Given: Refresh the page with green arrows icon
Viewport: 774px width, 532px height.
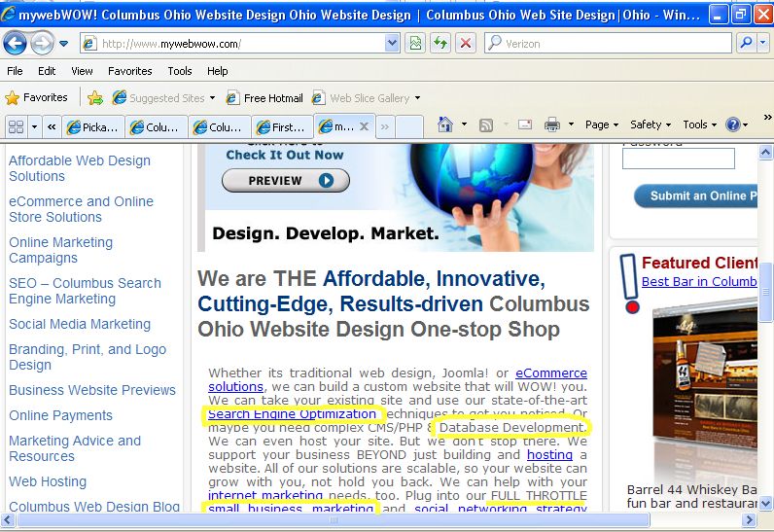Looking at the screenshot, I should (x=440, y=44).
